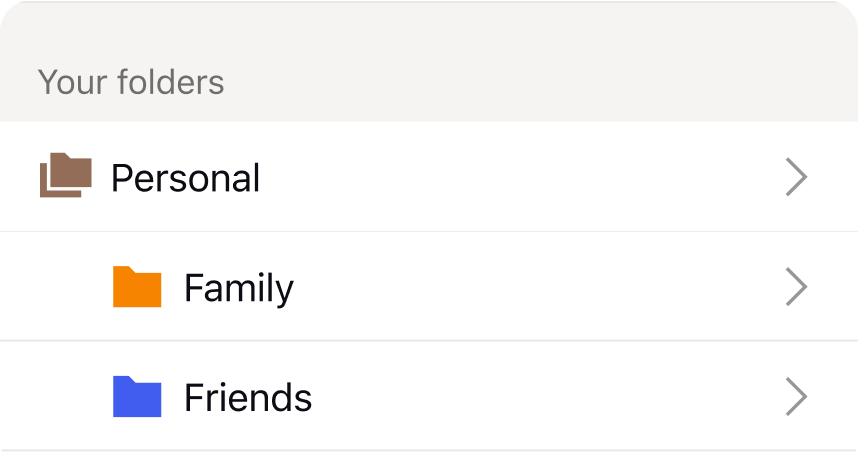Select the Friends subfolder label

[x=248, y=398]
